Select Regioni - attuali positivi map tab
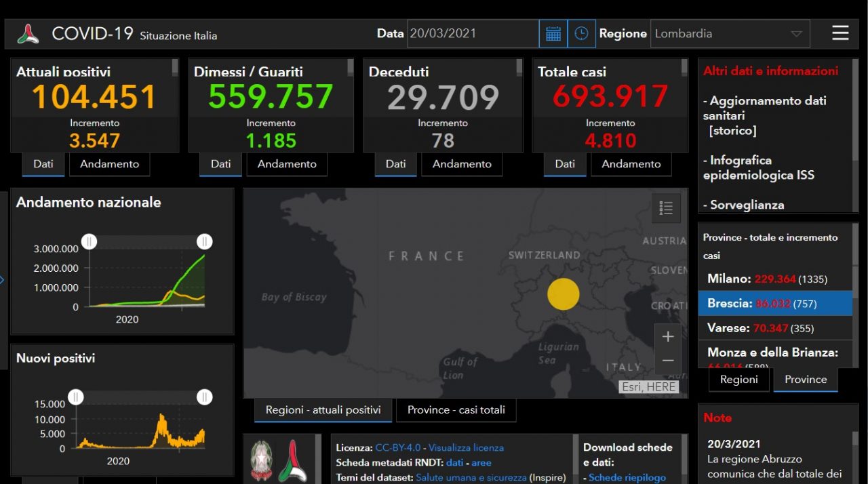 coord(323,410)
